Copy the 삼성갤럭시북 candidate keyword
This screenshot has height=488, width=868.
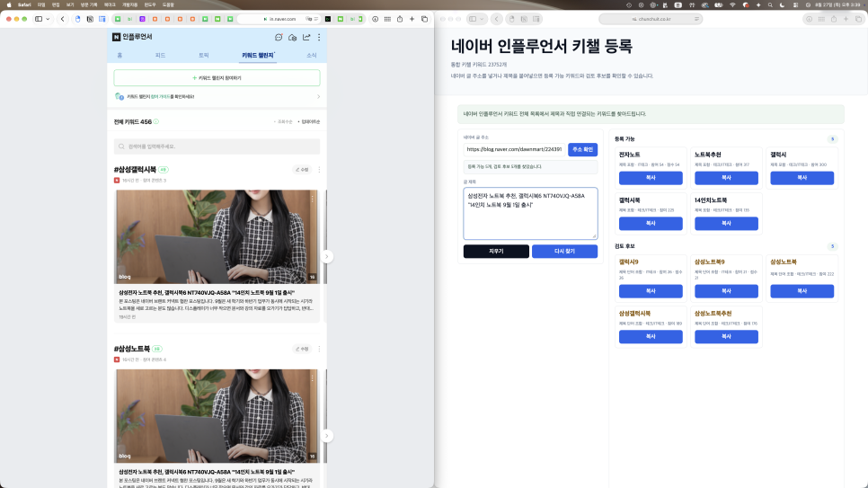[x=651, y=337]
